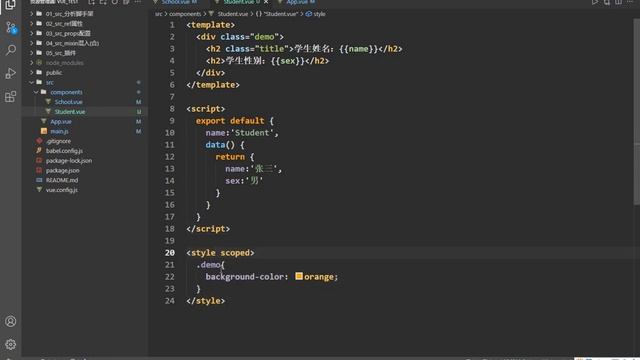Collapse the src folder chevron
This screenshot has width=640, height=360.
tap(31, 82)
